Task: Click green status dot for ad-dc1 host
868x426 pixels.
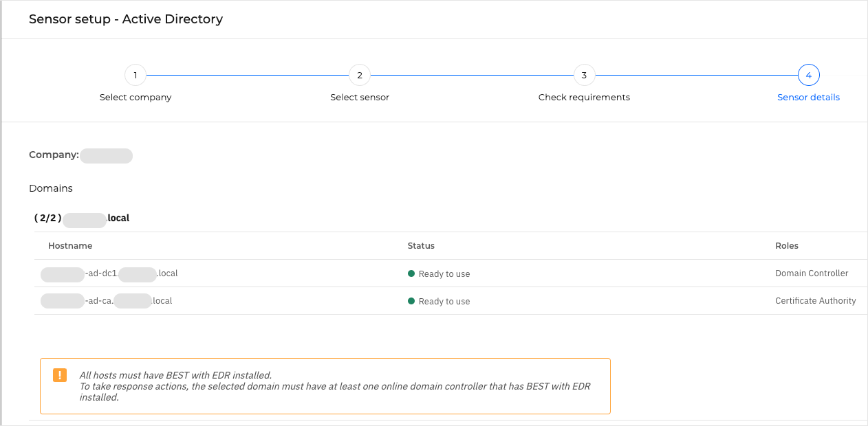Action: (411, 273)
